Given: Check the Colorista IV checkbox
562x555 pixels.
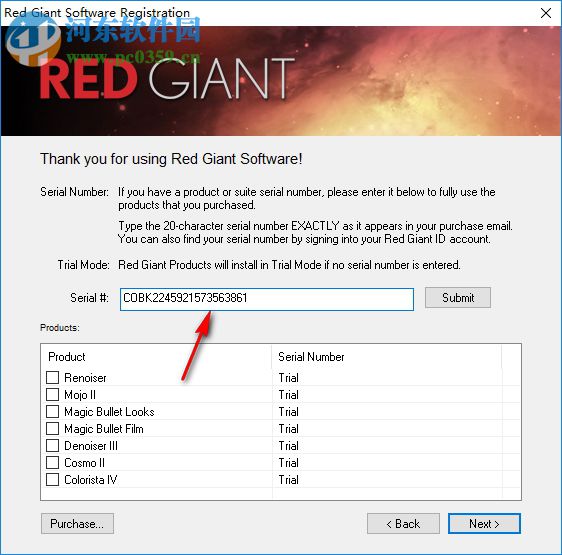Looking at the screenshot, I should click(x=52, y=479).
